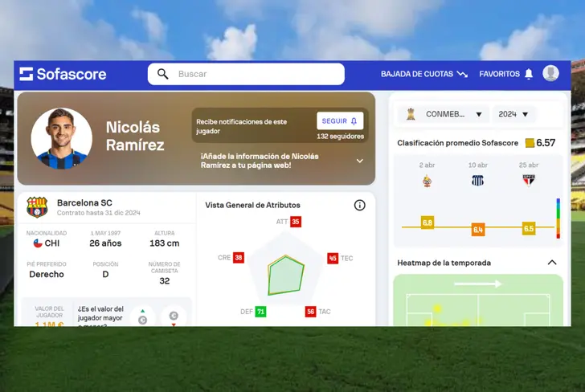585x392 pixels.
Task: Open Bajada de Cuotas menu
Action: click(423, 74)
